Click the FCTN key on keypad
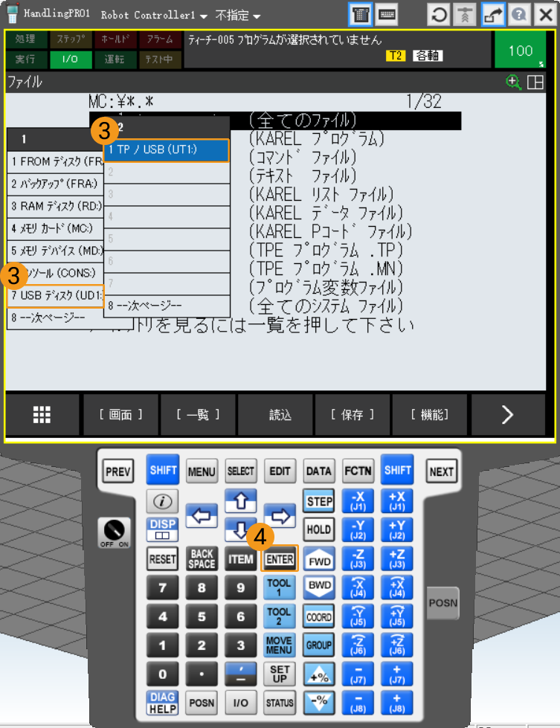 click(x=358, y=471)
